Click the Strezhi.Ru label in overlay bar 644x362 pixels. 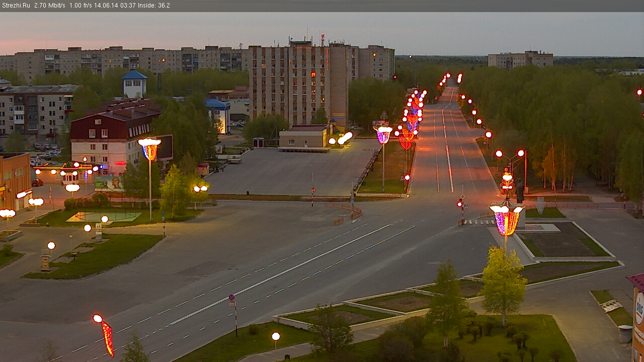tap(16, 6)
